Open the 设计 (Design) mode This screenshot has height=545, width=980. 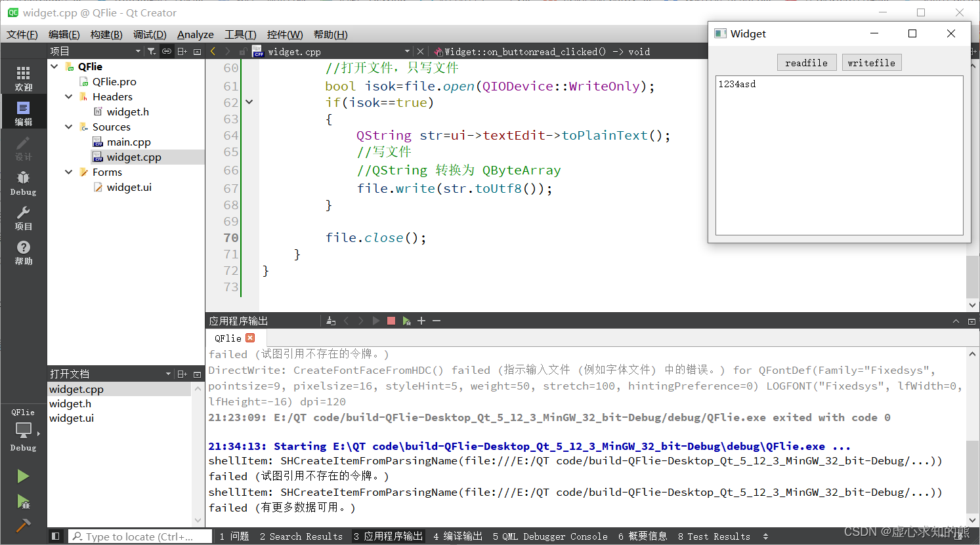coord(24,148)
